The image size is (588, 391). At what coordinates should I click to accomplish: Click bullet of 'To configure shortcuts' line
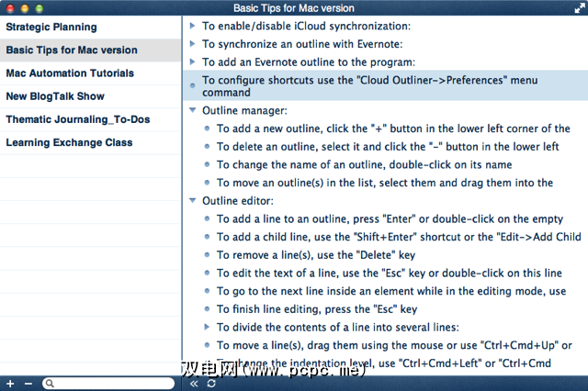pyautogui.click(x=192, y=85)
